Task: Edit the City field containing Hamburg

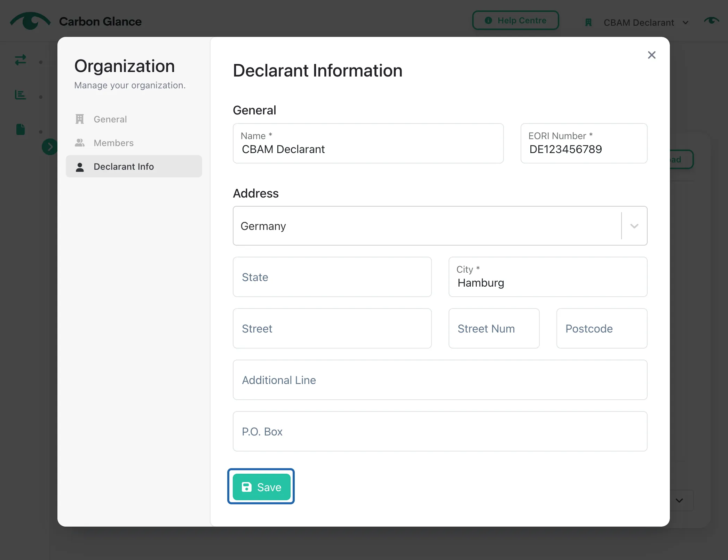Action: click(x=548, y=277)
